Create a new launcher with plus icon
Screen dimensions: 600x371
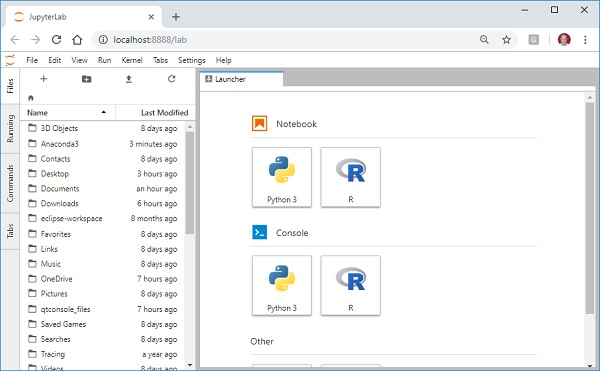coord(44,79)
